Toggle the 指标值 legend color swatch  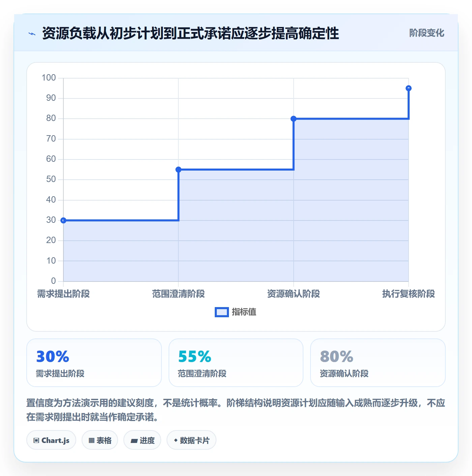[x=222, y=312]
